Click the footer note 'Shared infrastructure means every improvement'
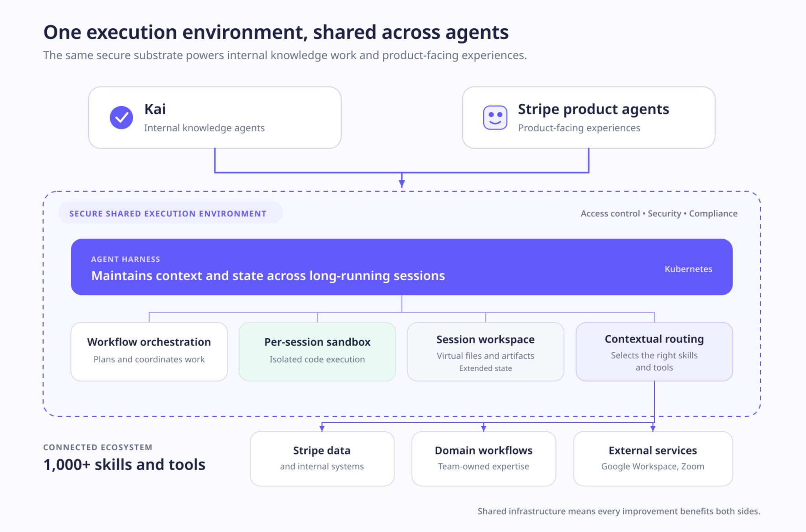806x532 pixels. [619, 511]
